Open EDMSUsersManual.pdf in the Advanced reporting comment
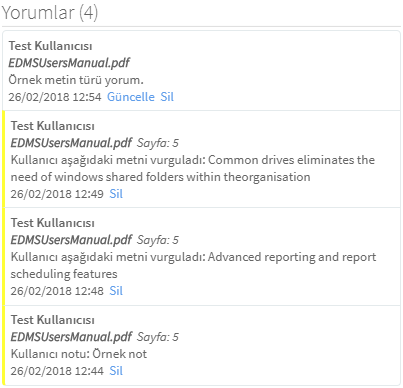The image size is (403, 388). pyautogui.click(x=71, y=240)
